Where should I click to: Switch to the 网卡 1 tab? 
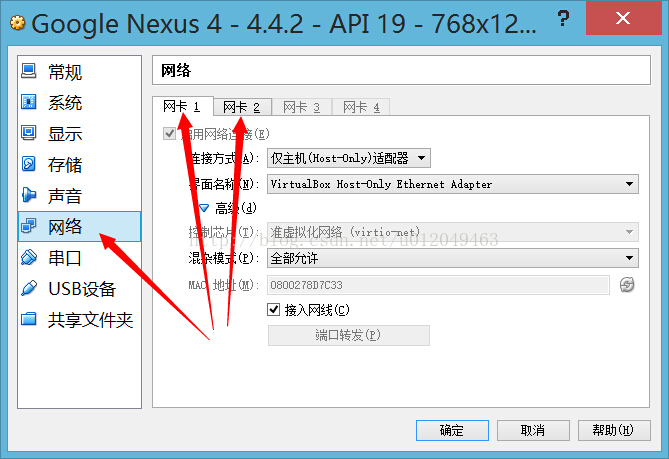[x=183, y=106]
